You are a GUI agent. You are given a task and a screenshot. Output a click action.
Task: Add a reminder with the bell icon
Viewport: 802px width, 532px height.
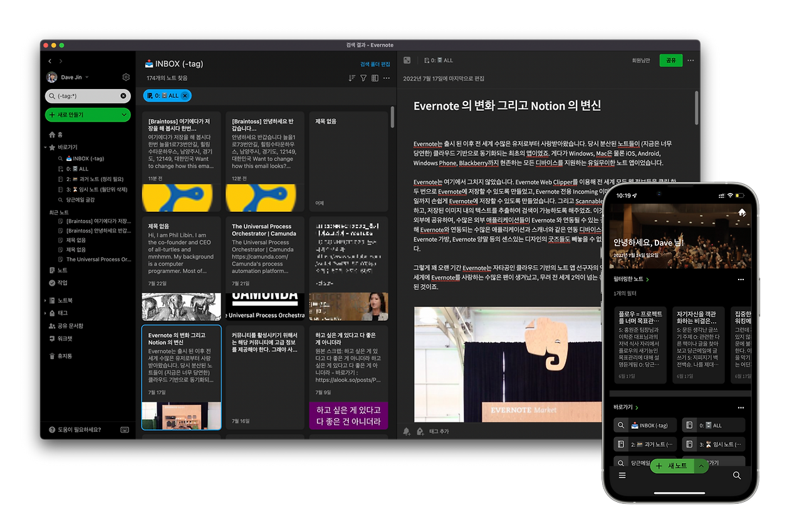[407, 431]
